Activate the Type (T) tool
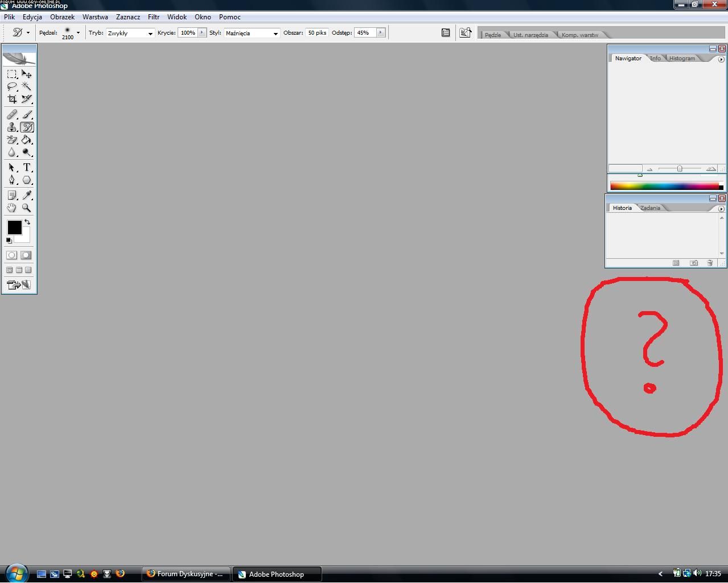Image resolution: width=728 pixels, height=583 pixels. click(x=26, y=167)
